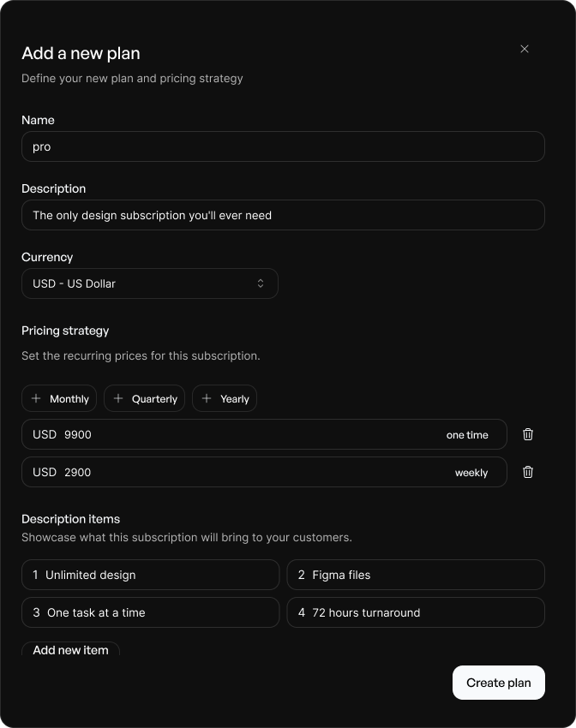Image resolution: width=576 pixels, height=728 pixels.
Task: Click the plus icon on the Monthly button
Action: point(36,398)
